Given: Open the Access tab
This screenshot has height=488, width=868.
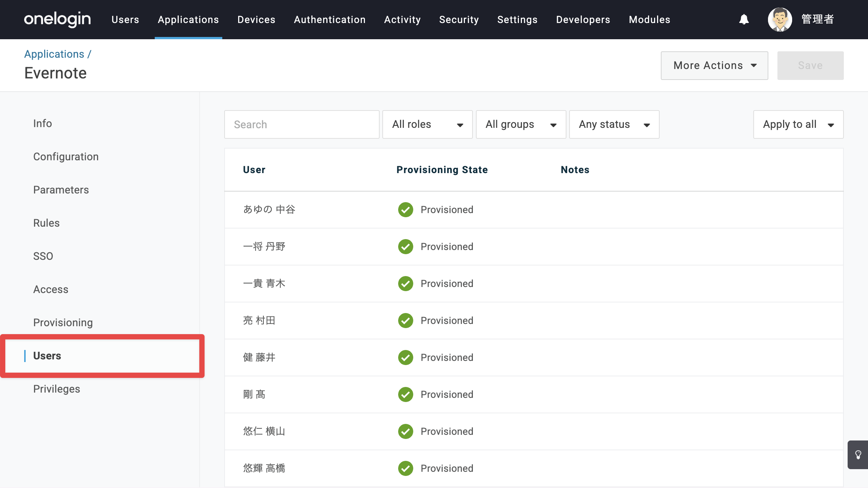Looking at the screenshot, I should pos(51,289).
